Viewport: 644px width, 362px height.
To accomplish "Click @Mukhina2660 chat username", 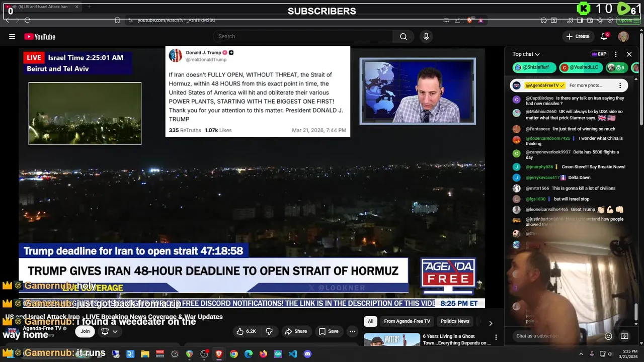I will (541, 112).
